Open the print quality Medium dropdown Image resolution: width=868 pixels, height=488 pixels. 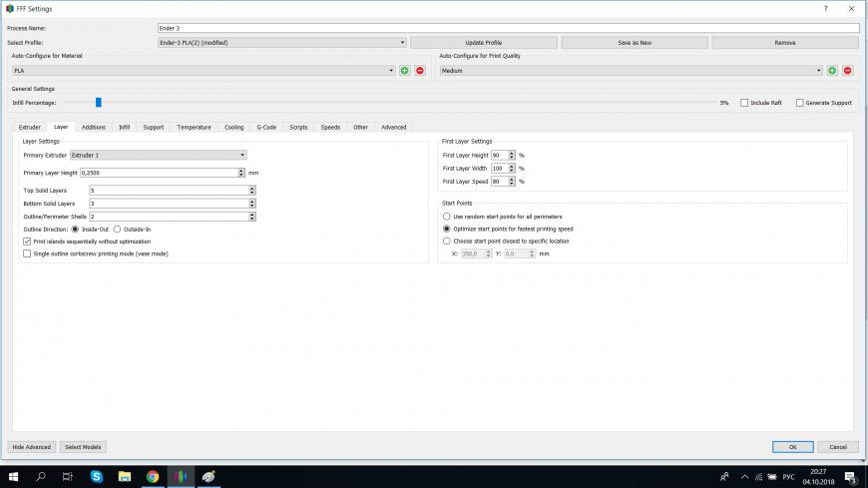point(632,70)
